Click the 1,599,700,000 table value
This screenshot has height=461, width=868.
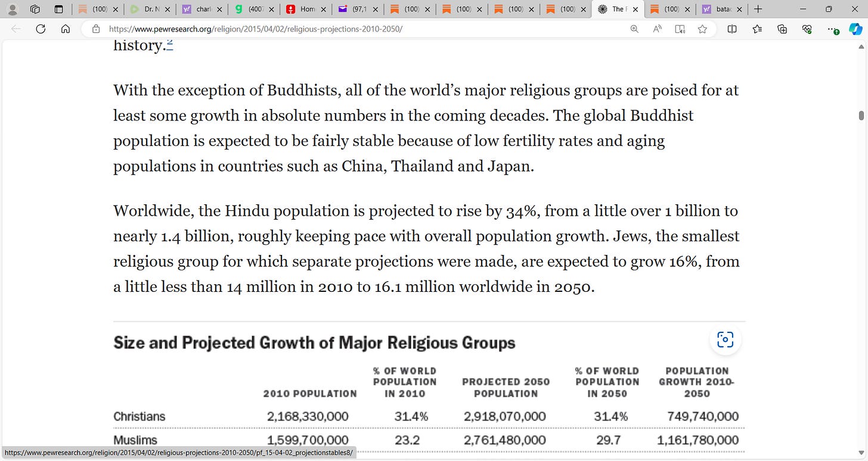click(308, 440)
